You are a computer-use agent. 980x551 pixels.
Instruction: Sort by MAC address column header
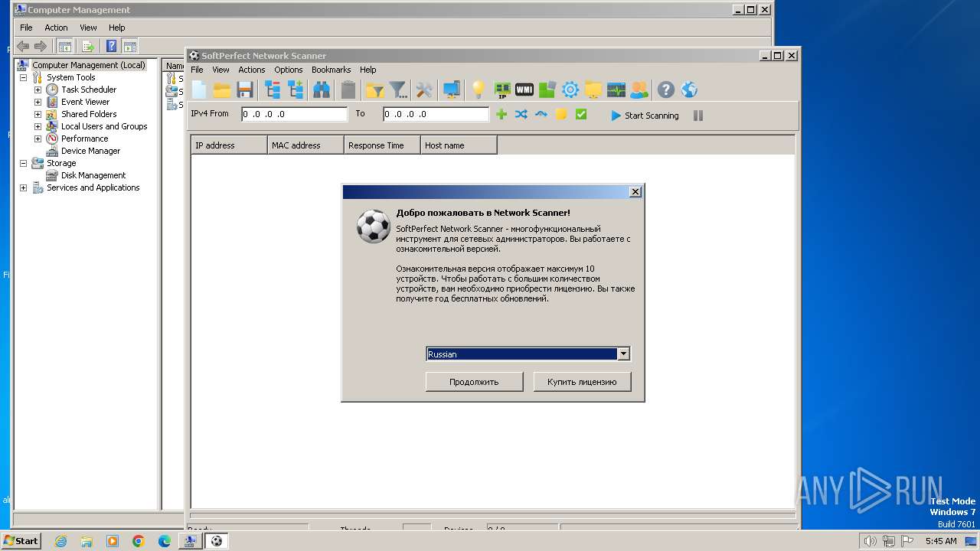pyautogui.click(x=305, y=145)
